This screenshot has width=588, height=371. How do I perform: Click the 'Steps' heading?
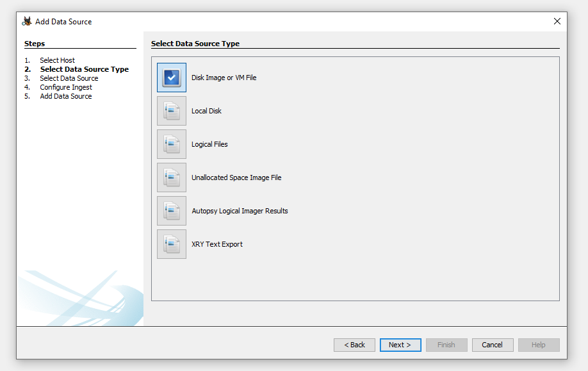35,44
